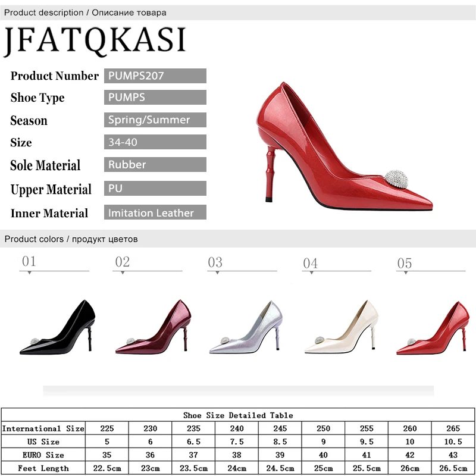Click International Size cell 225
The width and height of the screenshot is (476, 476).
click(x=107, y=428)
